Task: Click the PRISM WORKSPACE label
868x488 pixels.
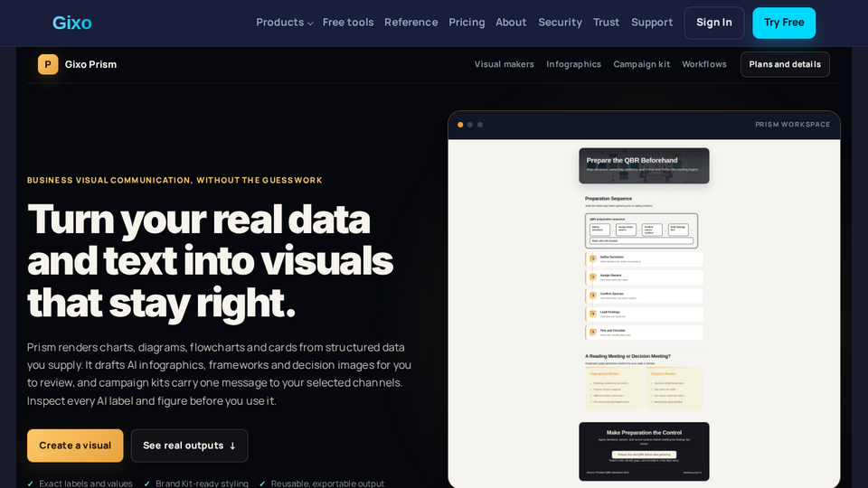Action: [x=792, y=125]
